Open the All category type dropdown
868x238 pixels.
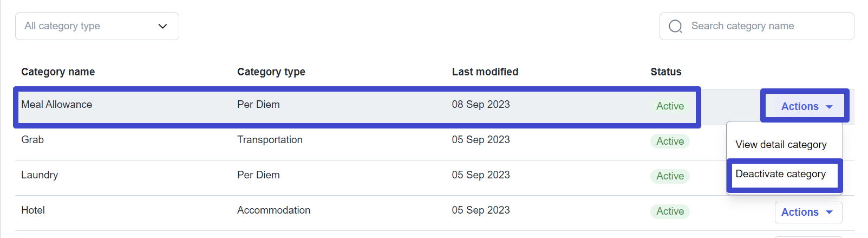97,26
